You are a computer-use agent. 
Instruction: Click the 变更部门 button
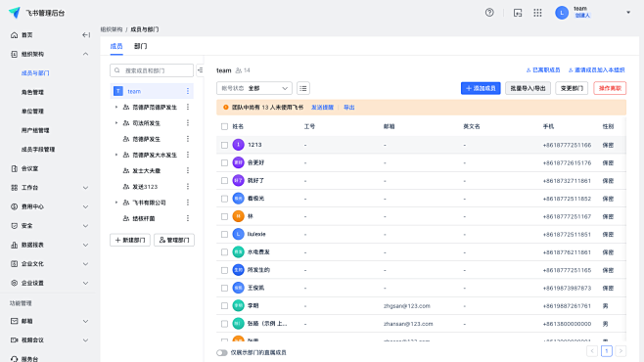coord(572,88)
